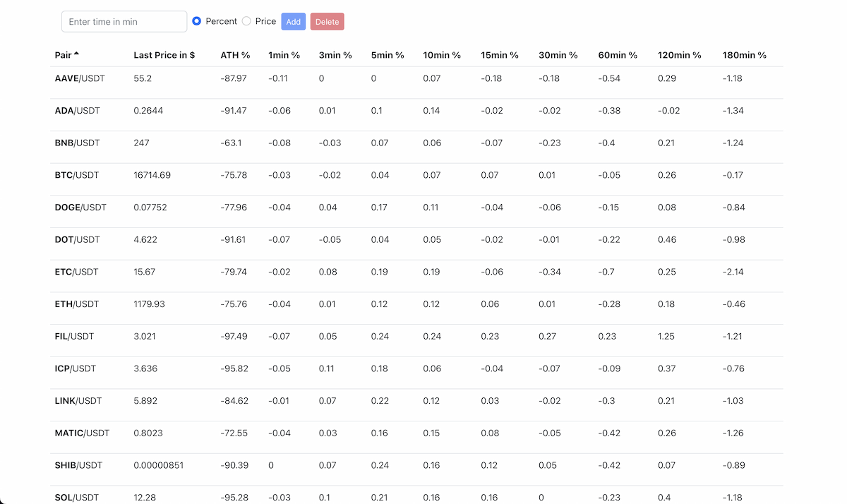Sort by 180min % column header
Screen dimensions: 847x504
point(745,55)
